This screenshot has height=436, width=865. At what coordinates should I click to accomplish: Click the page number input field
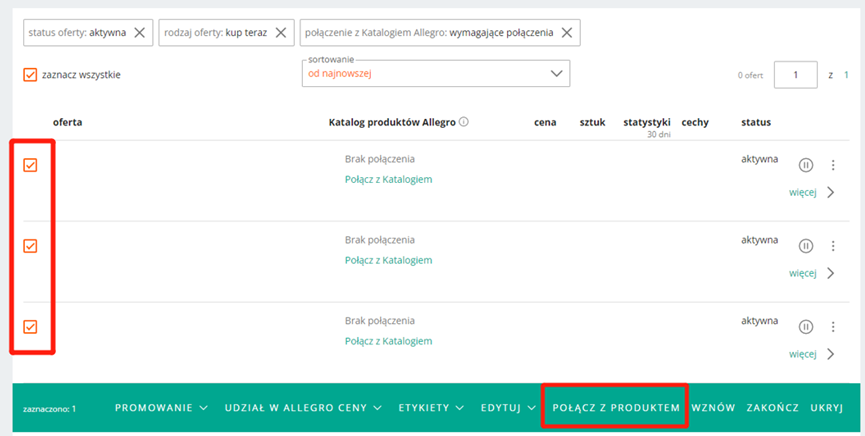(x=796, y=75)
